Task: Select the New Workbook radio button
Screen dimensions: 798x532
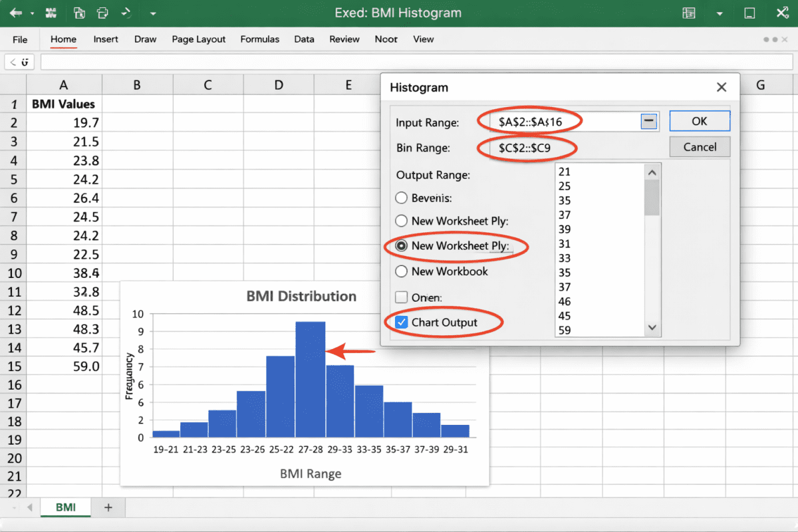Action: click(401, 271)
